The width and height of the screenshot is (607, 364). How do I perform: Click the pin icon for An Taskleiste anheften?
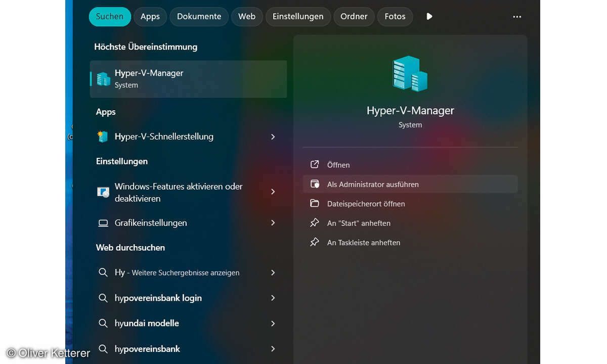coord(315,243)
